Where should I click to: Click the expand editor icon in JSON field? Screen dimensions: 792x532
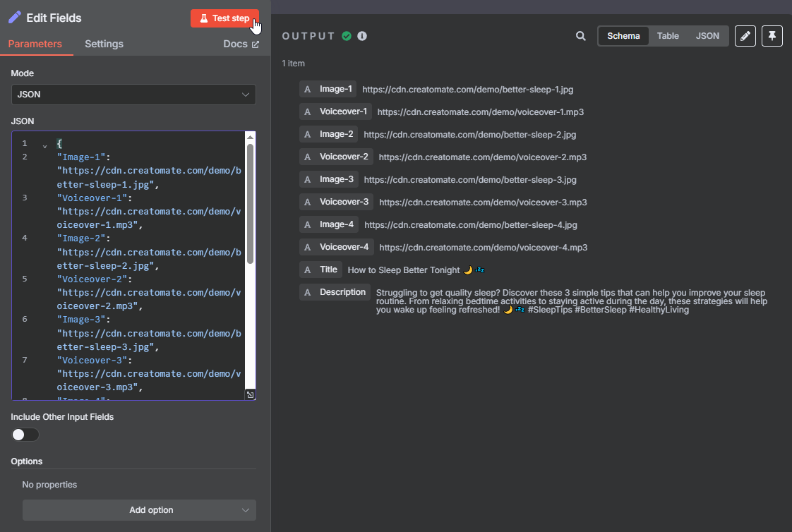(x=250, y=395)
